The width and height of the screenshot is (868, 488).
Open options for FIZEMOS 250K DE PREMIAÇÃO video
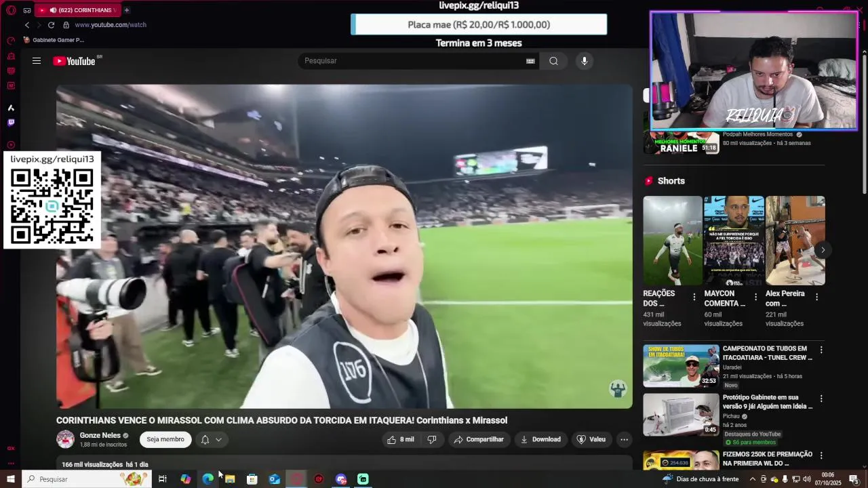[821, 456]
